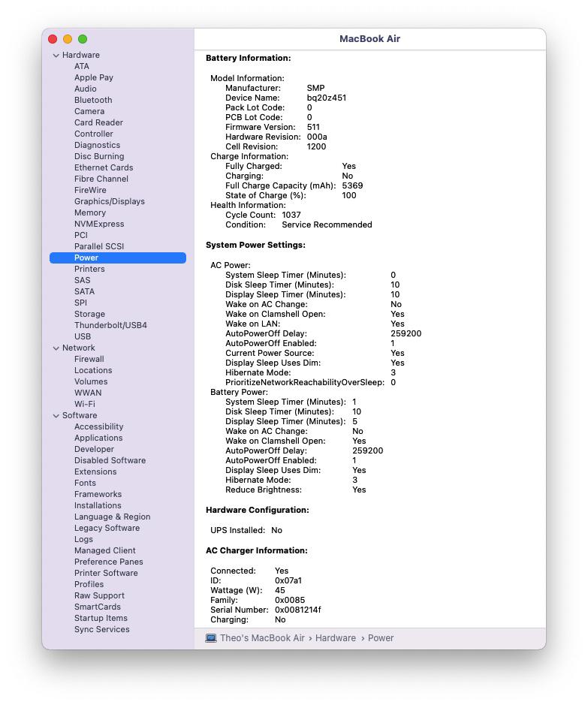Viewport: 588px width, 705px height.
Task: Select SmartCards in the sidebar
Action: [x=97, y=607]
